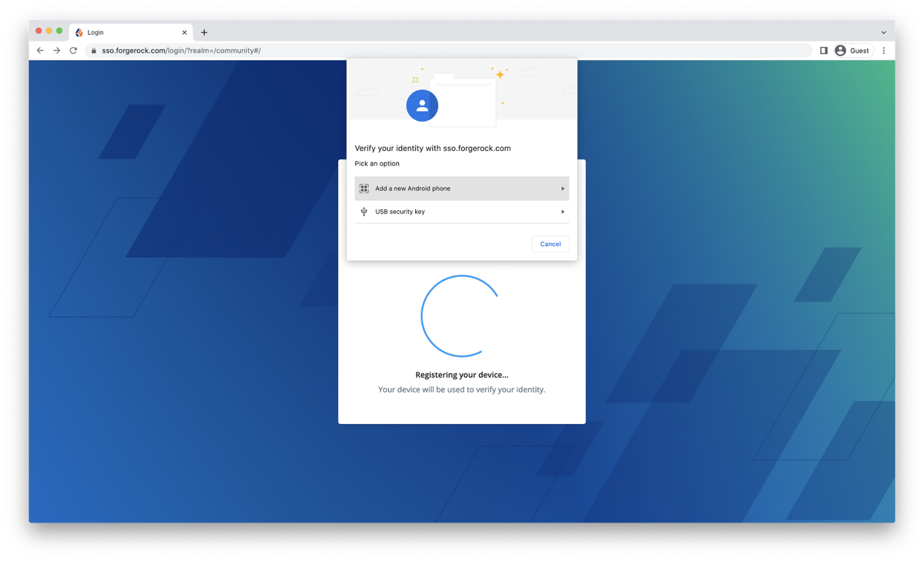
Task: Expand the Add a new Android phone arrow
Action: 562,189
